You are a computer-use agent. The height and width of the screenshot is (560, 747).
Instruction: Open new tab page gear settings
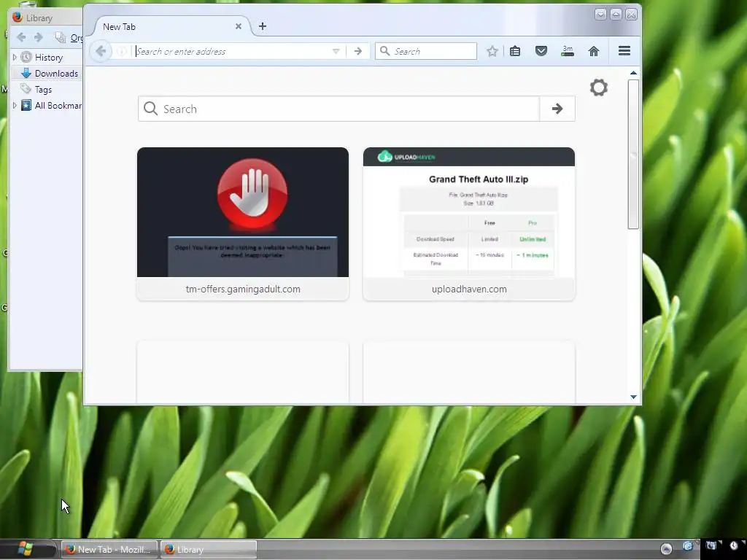click(599, 87)
